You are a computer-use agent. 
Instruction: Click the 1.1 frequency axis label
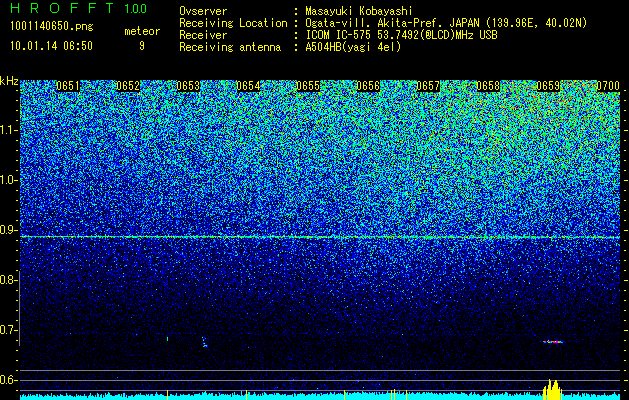tap(7, 130)
